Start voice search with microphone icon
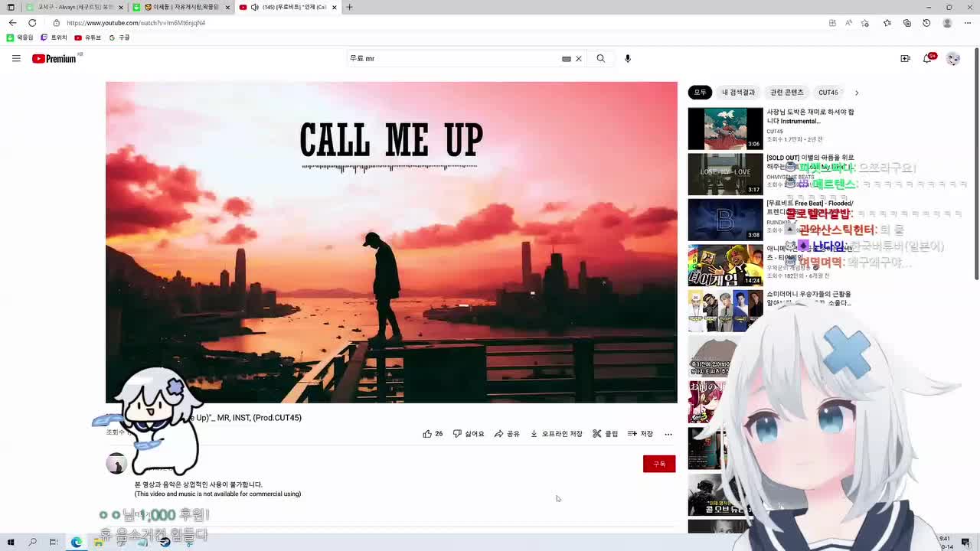Viewport: 980px width, 551px height. [x=628, y=58]
